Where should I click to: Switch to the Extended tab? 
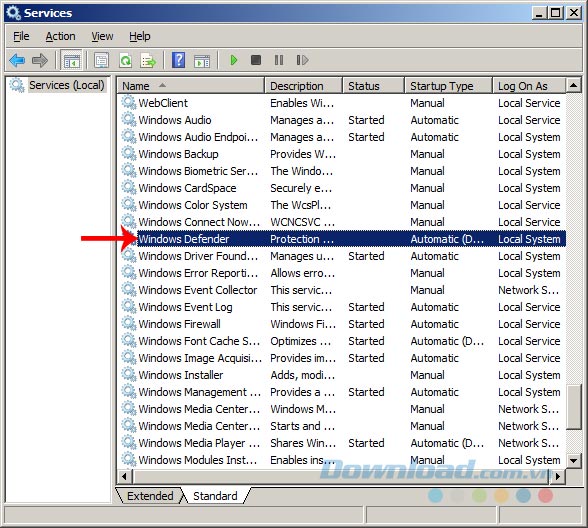coord(150,496)
